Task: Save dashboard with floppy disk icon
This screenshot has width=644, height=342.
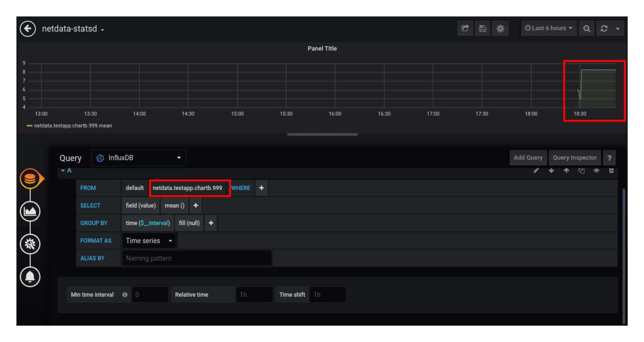Action: tap(482, 28)
